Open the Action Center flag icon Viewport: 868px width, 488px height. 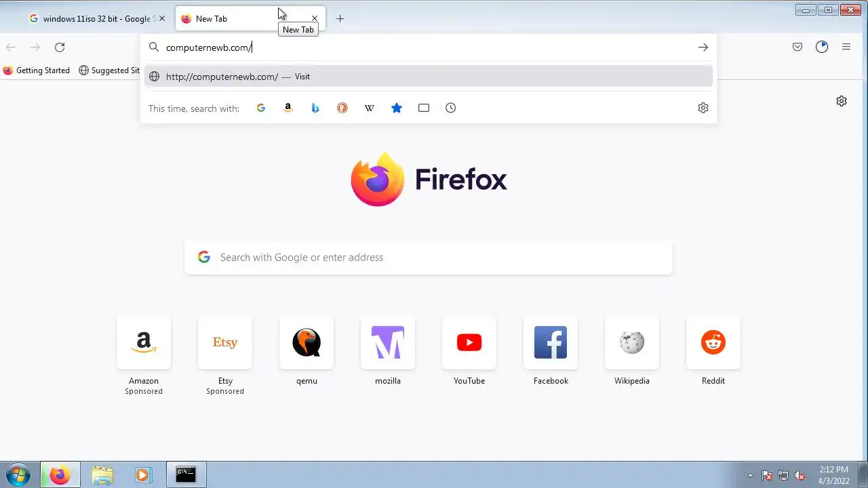point(767,475)
